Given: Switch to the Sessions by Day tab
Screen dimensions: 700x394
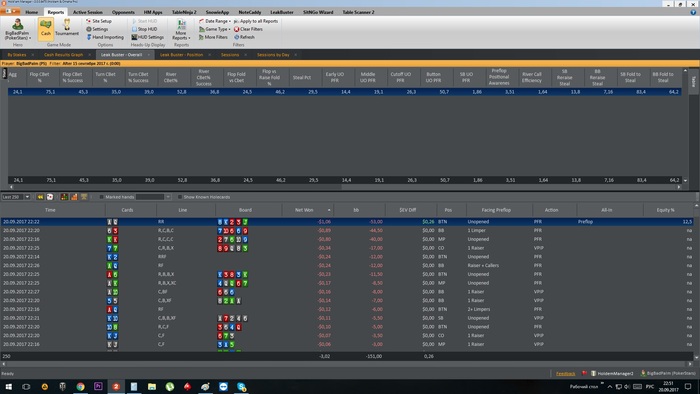Looking at the screenshot, I should [273, 55].
